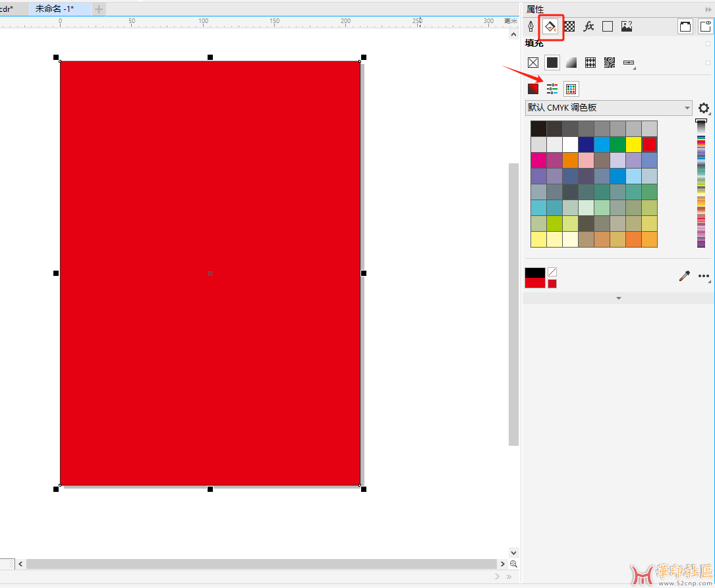715x588 pixels.
Task: Choose the Texture fill type
Action: (610, 63)
